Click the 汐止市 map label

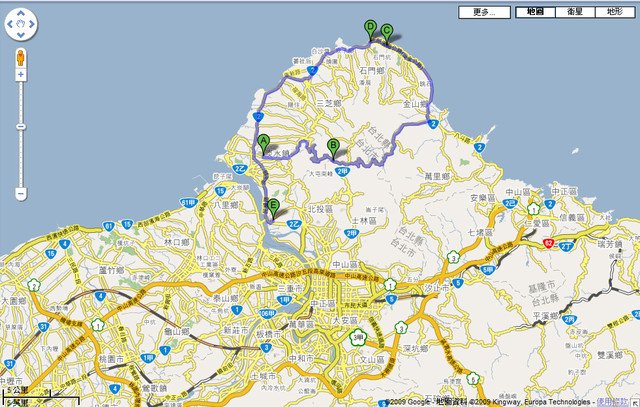click(436, 288)
